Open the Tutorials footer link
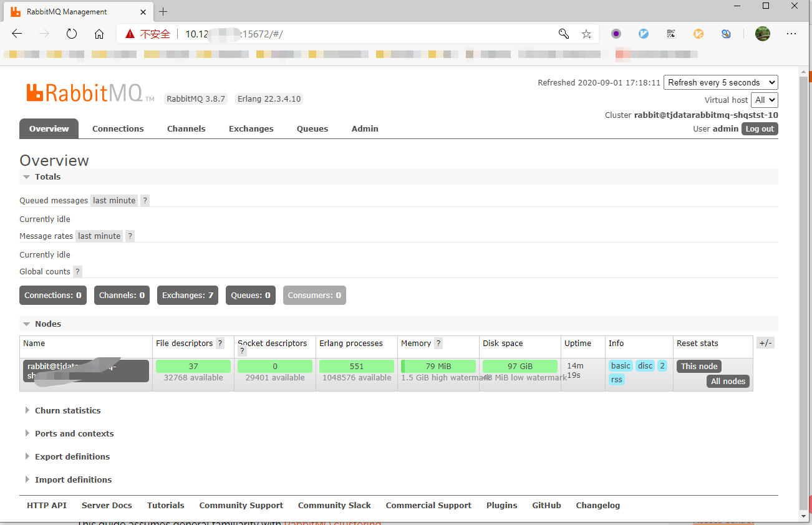 (166, 505)
